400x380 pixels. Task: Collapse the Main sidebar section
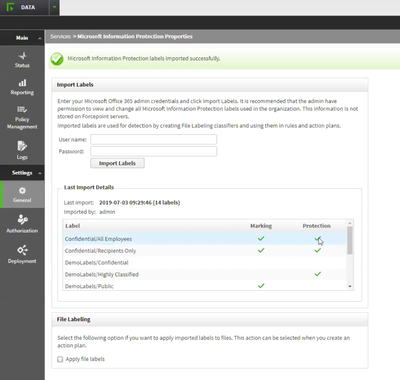[x=40, y=38]
